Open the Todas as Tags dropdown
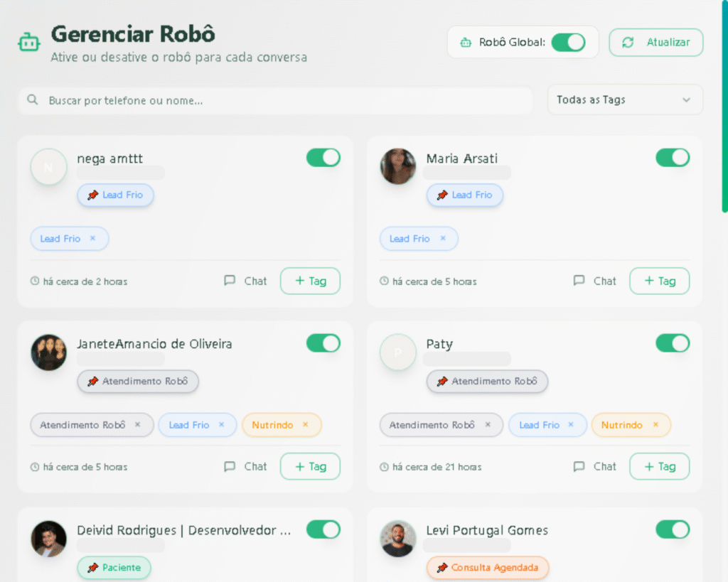 point(625,100)
